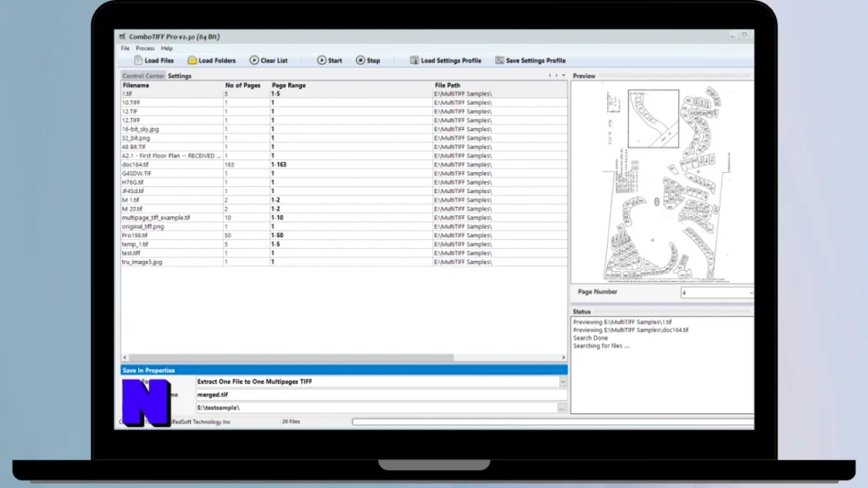The height and width of the screenshot is (488, 868).
Task: Click the browse button beside E:\testsample\
Action: click(x=561, y=408)
